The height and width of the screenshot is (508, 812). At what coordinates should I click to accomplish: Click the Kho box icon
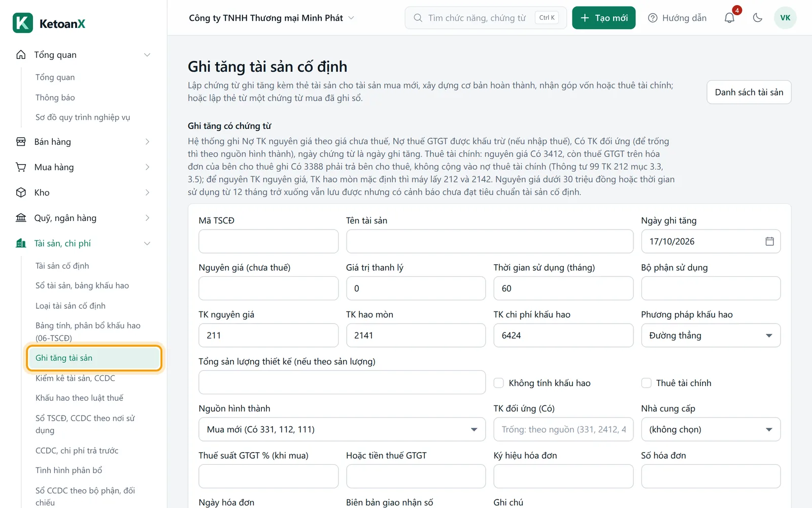click(21, 193)
